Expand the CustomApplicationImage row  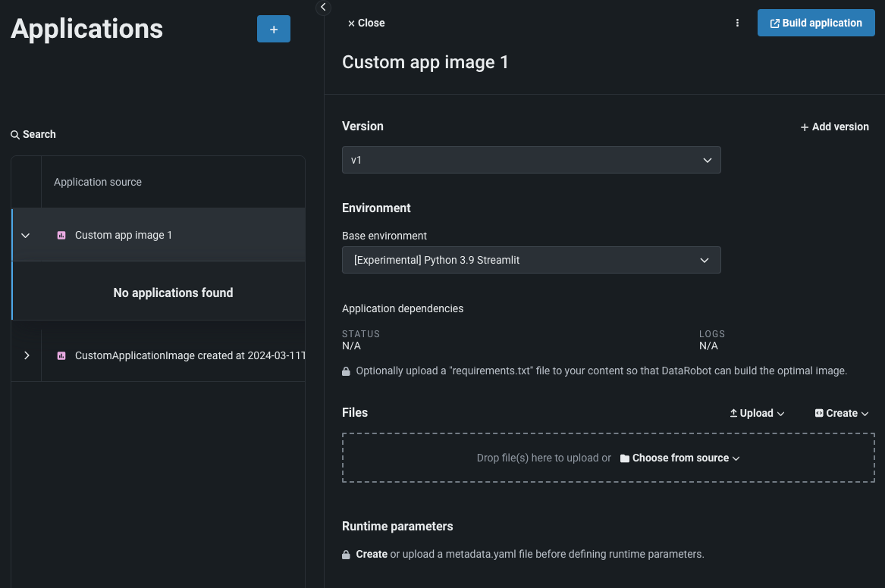click(x=27, y=355)
